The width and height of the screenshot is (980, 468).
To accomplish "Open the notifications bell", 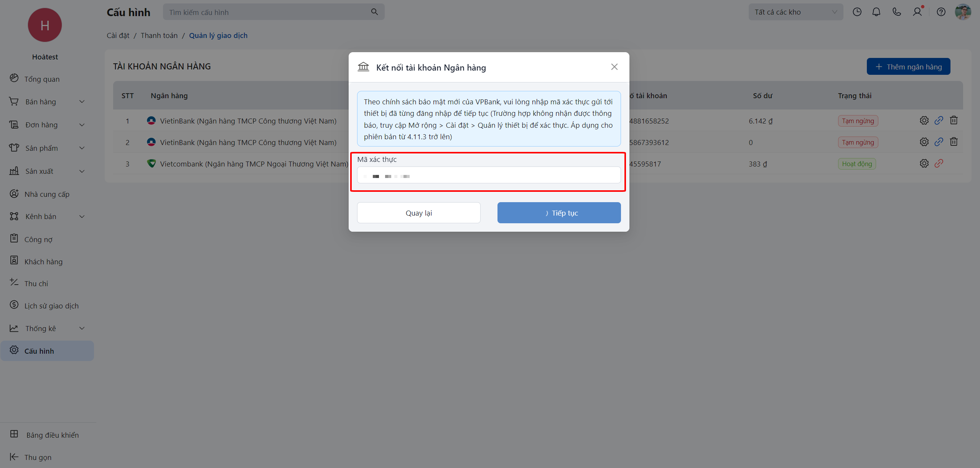I will pos(876,12).
